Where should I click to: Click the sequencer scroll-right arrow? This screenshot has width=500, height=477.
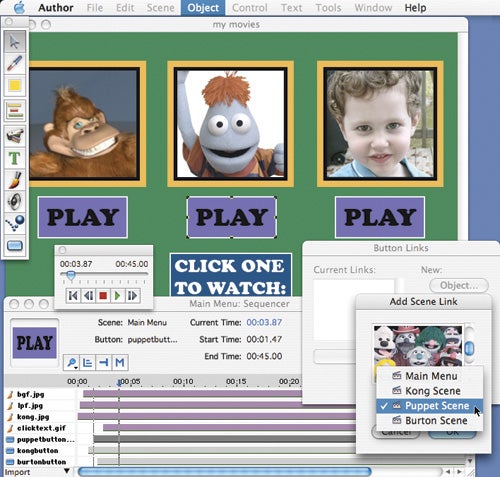coord(460,472)
